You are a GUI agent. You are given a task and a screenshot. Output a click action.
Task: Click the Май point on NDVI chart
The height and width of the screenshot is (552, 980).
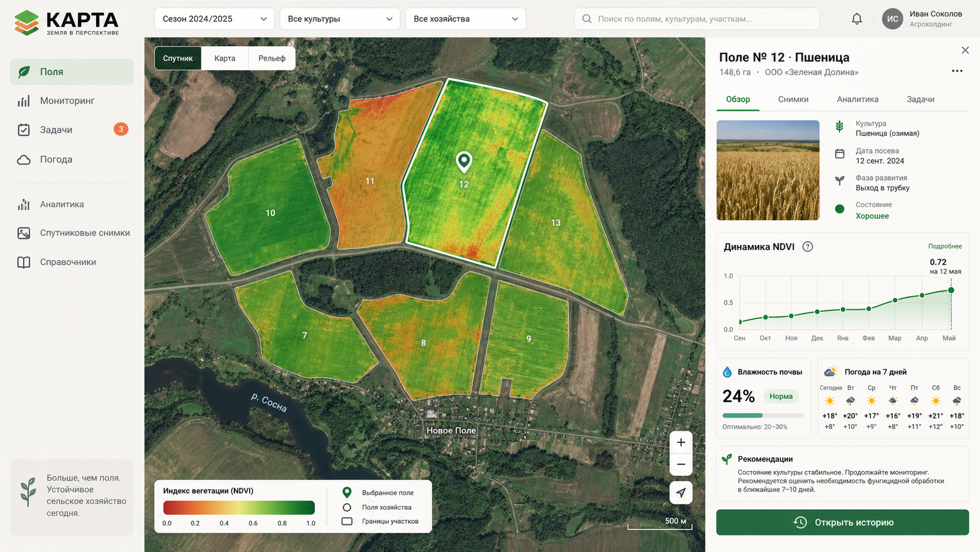[x=951, y=290]
